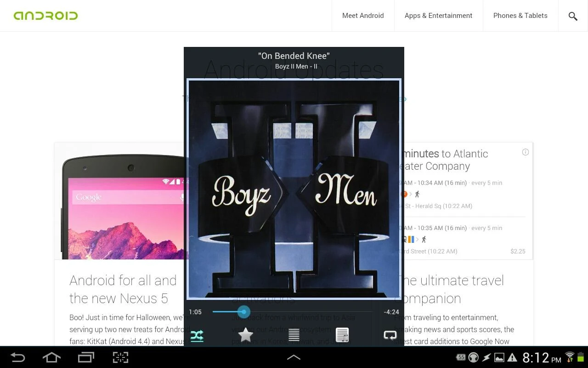
Task: Click the 8:12 PM clock
Action: click(x=542, y=357)
